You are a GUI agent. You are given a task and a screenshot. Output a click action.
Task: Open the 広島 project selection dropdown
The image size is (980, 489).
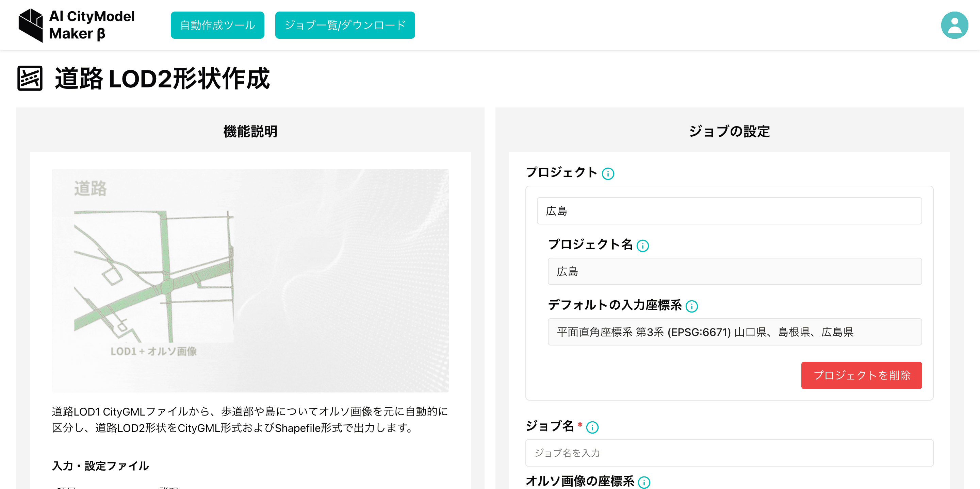click(x=729, y=211)
